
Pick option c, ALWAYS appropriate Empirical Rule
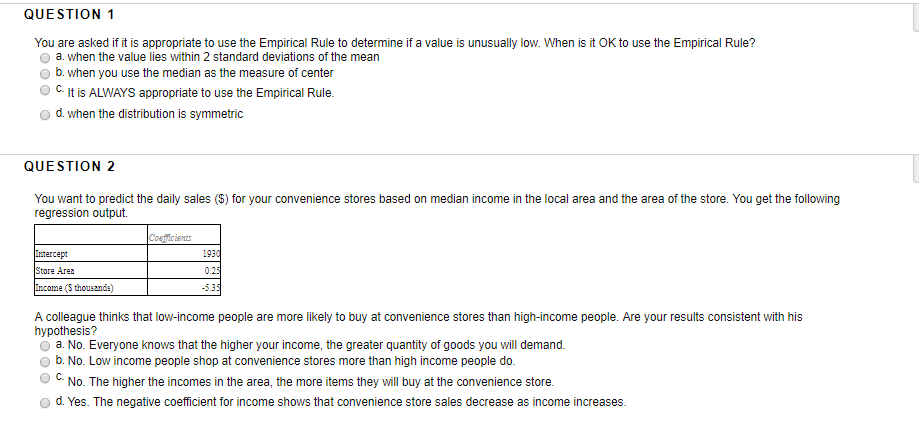pyautogui.click(x=45, y=90)
